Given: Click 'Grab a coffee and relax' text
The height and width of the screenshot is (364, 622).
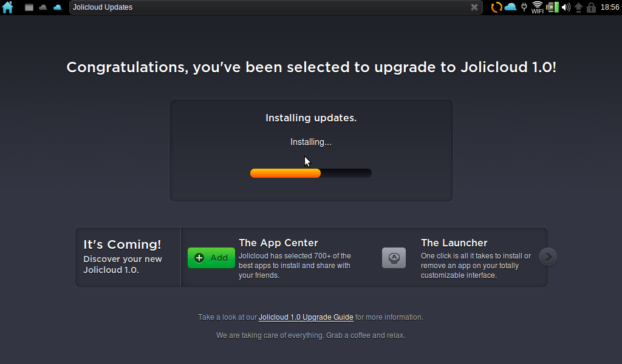Looking at the screenshot, I should [x=365, y=335].
